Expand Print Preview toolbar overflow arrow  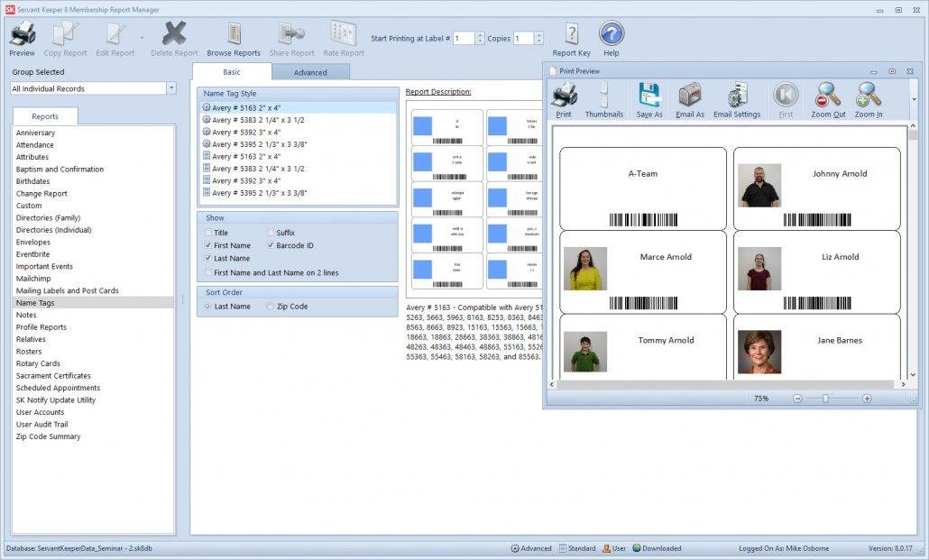[914, 99]
